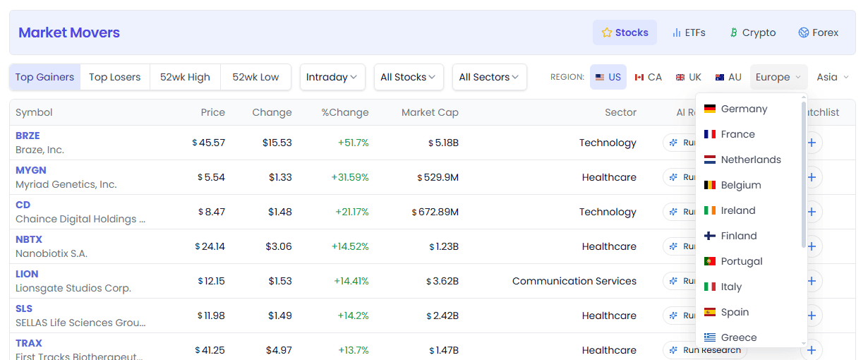868x360 pixels.
Task: Open the Forex tab
Action: tap(819, 32)
